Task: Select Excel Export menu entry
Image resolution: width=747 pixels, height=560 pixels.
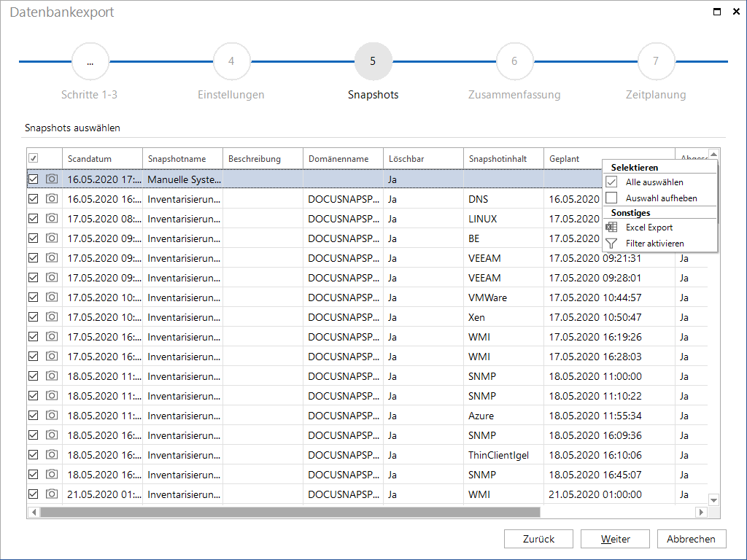Action: 659,227
